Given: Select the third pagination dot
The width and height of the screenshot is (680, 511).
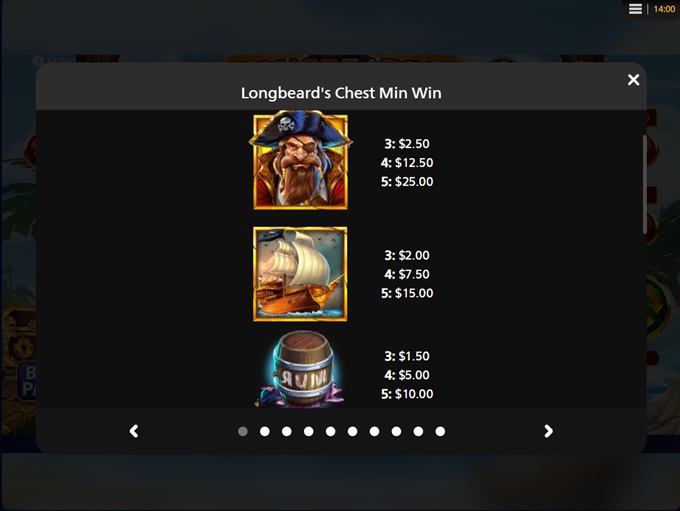Looking at the screenshot, I should click(x=287, y=431).
